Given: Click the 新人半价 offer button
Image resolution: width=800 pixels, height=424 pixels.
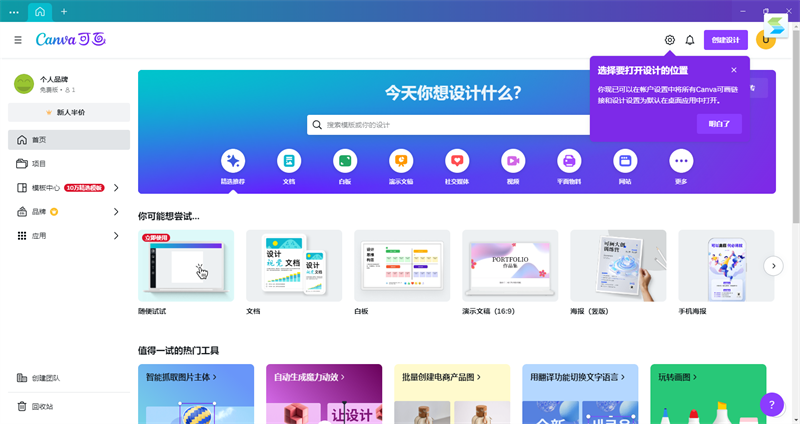Looking at the screenshot, I should click(69, 112).
